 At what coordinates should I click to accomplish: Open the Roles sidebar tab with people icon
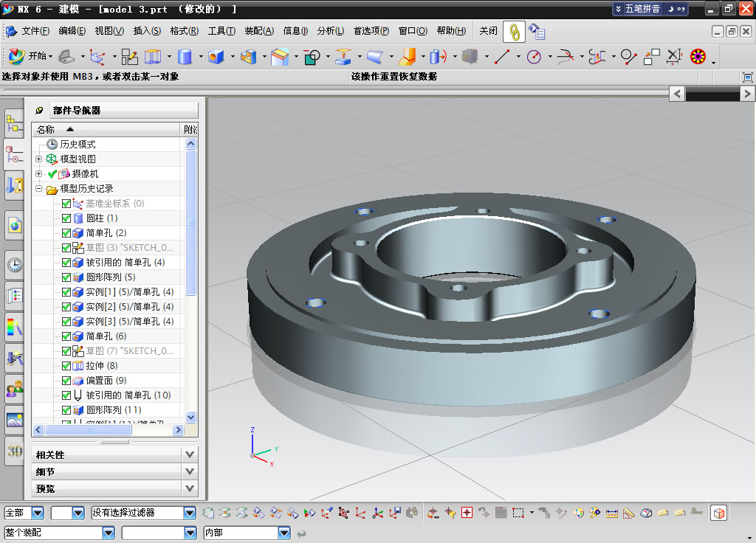click(x=15, y=388)
